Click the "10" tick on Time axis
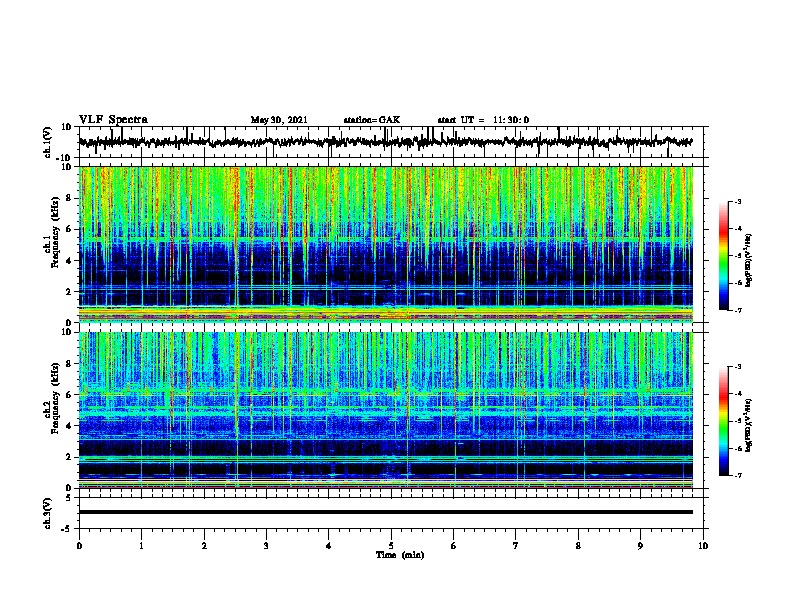 (x=703, y=546)
